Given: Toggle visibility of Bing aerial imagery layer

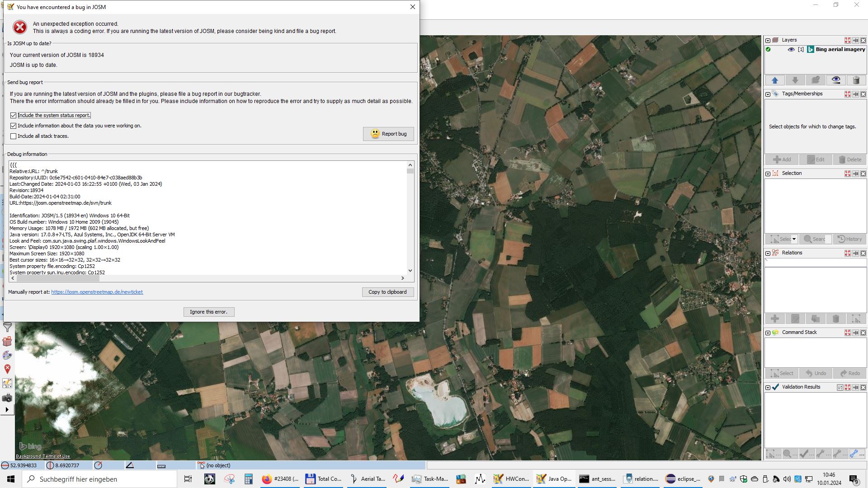Looking at the screenshot, I should (x=791, y=50).
